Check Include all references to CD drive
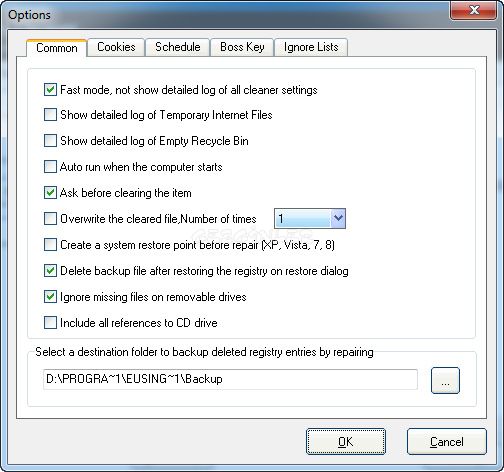 [x=50, y=323]
